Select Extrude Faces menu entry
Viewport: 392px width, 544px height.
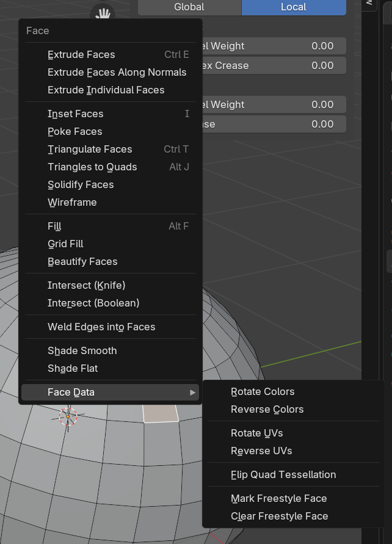click(x=111, y=54)
